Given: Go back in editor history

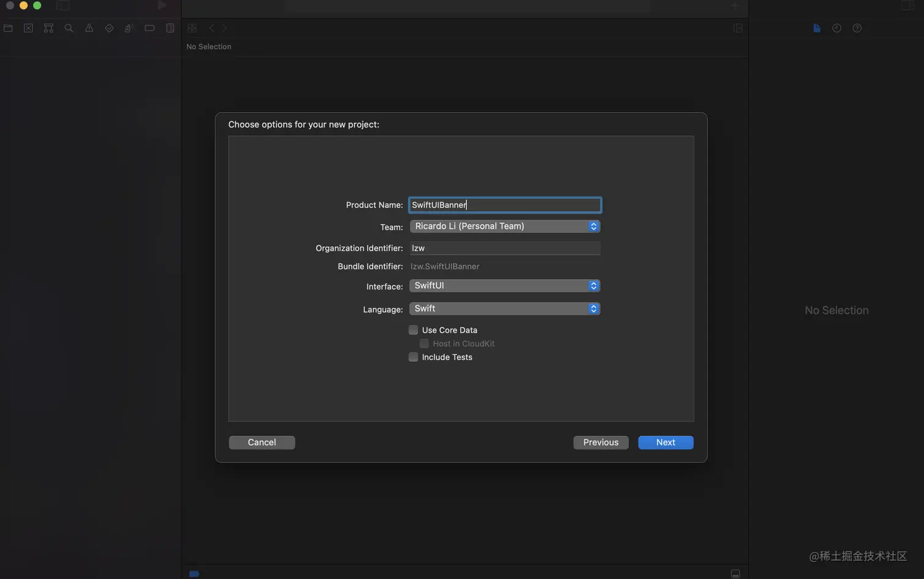Looking at the screenshot, I should coord(211,28).
